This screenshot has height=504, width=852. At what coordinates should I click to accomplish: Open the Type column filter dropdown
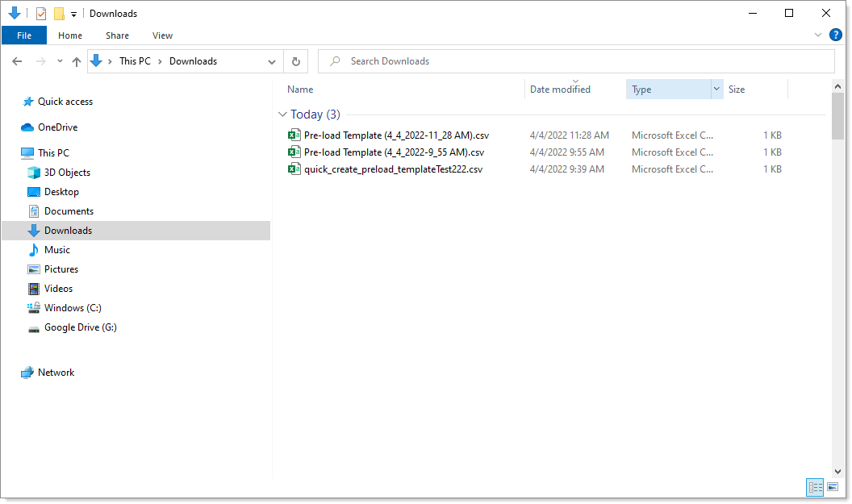(x=716, y=90)
